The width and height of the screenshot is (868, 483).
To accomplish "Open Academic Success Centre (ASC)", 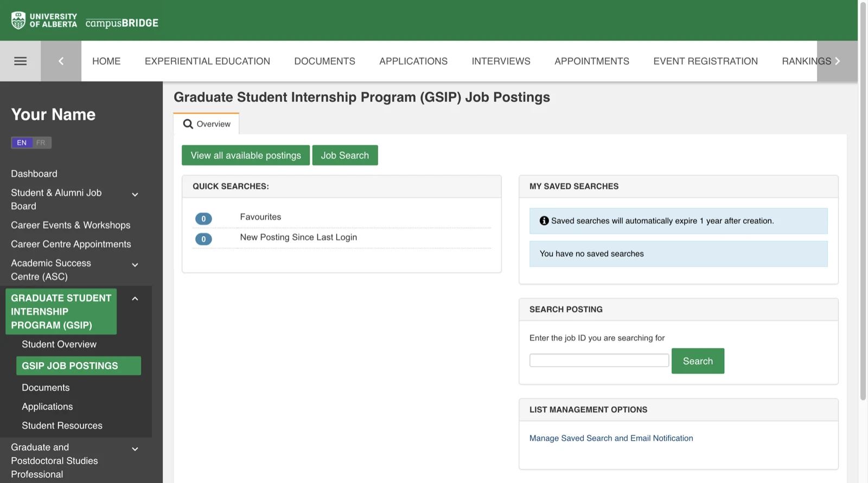I will click(x=51, y=269).
